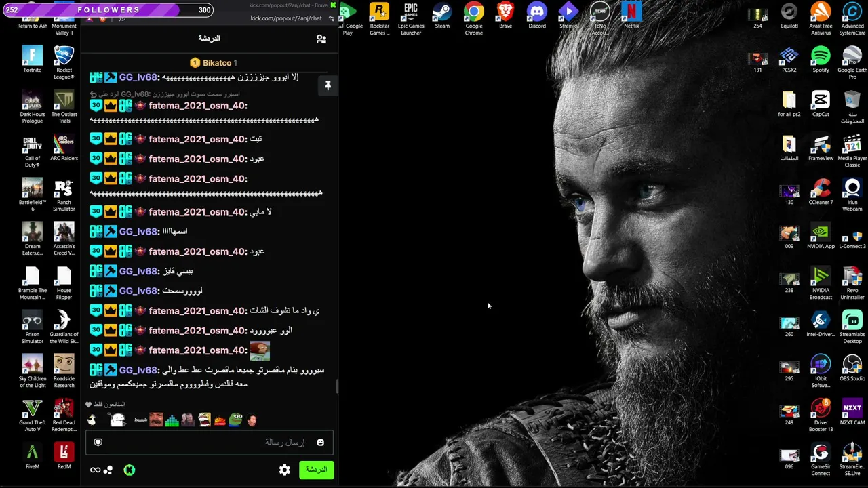Open OBS Studio shortcut

tap(852, 368)
